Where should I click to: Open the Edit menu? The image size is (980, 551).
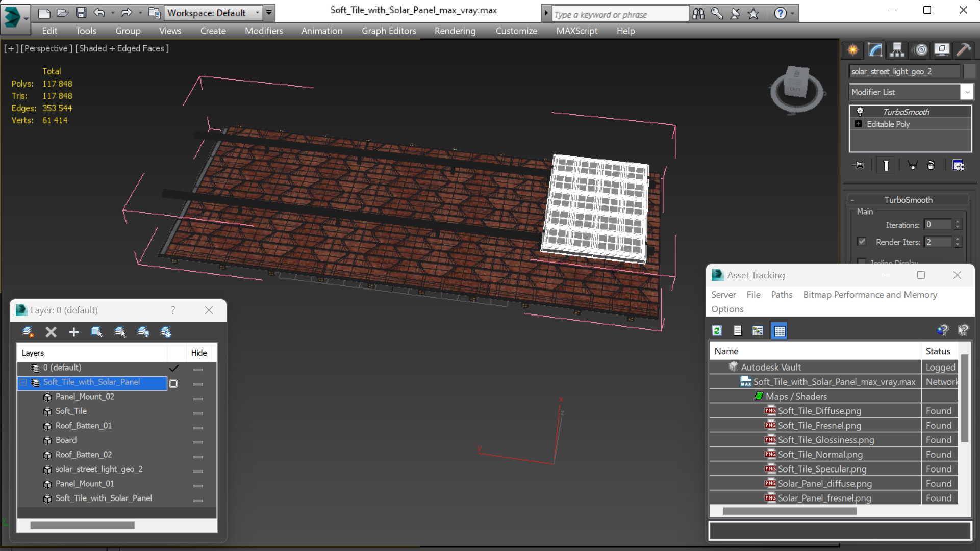pyautogui.click(x=49, y=31)
